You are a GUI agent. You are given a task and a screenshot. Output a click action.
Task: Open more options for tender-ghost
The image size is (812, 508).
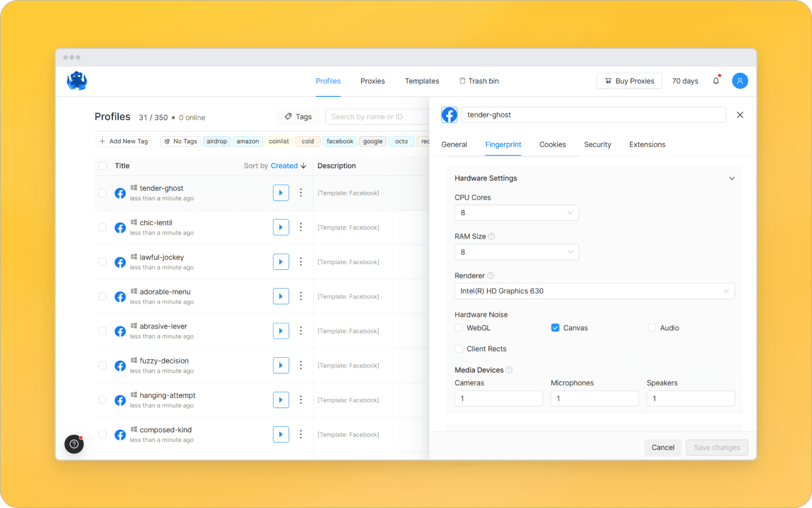click(301, 192)
